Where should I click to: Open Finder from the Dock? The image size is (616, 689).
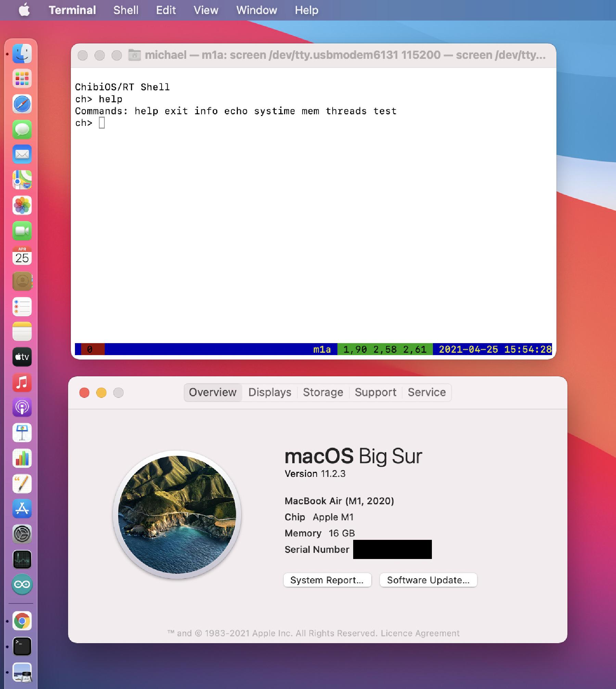22,54
